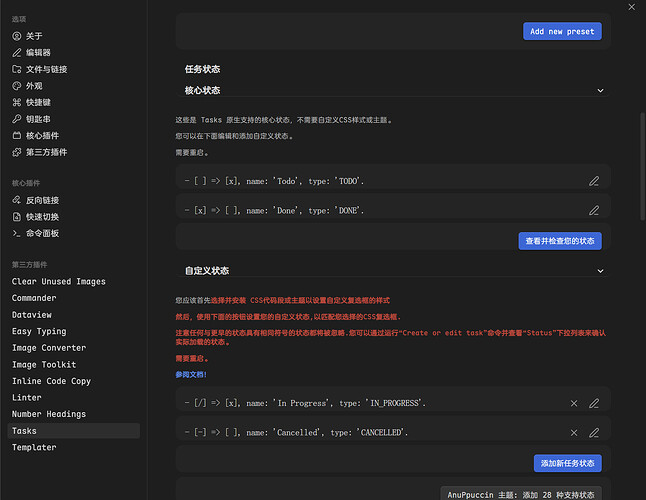Select the Dataview plugin settings

[x=34, y=315]
